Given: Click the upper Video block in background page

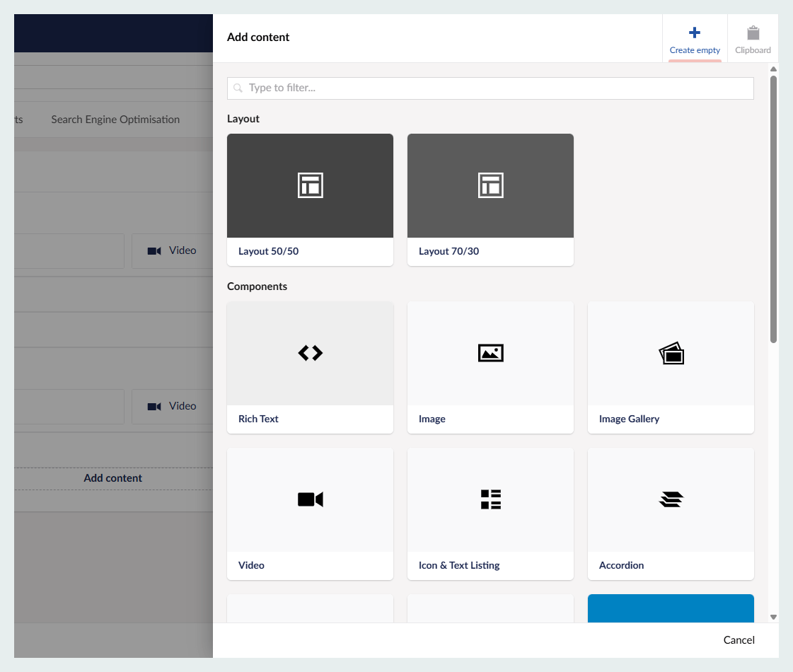Looking at the screenshot, I should [x=172, y=251].
